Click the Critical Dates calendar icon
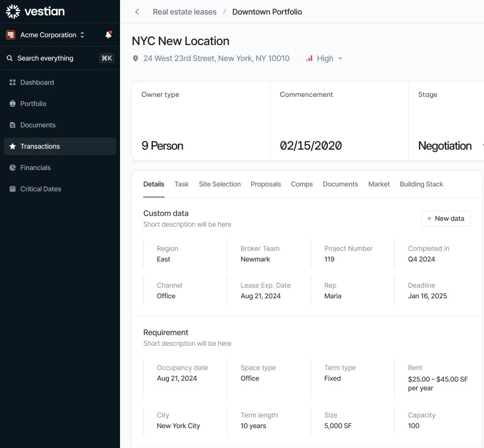 (13, 189)
